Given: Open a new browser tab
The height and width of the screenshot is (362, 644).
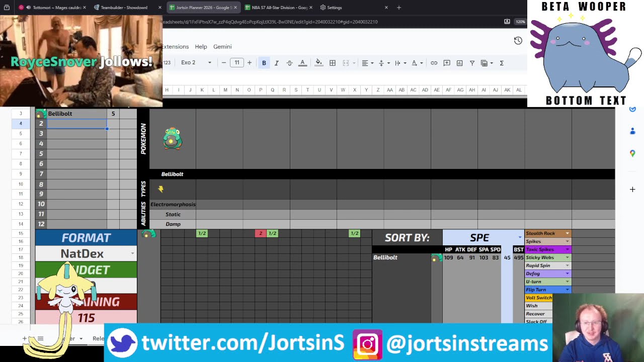Looking at the screenshot, I should (x=399, y=8).
